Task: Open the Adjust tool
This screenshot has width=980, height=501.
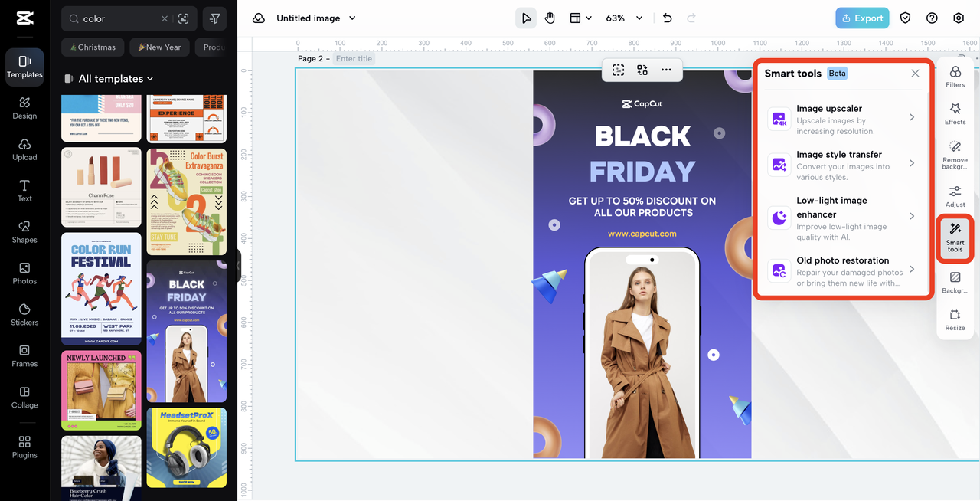Action: tap(955, 196)
